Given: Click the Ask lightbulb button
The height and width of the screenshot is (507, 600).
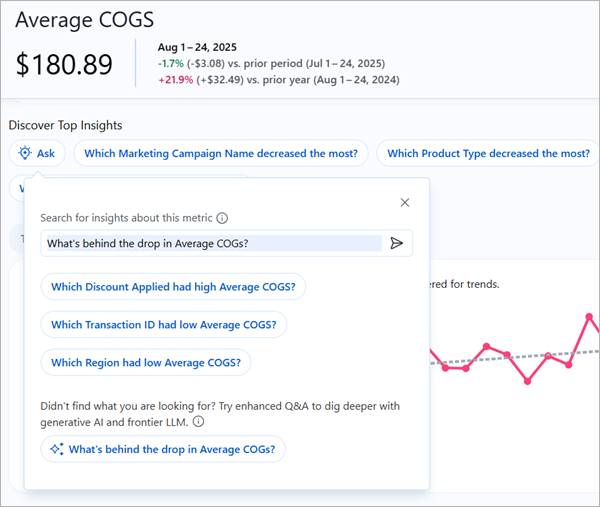Looking at the screenshot, I should tap(36, 154).
